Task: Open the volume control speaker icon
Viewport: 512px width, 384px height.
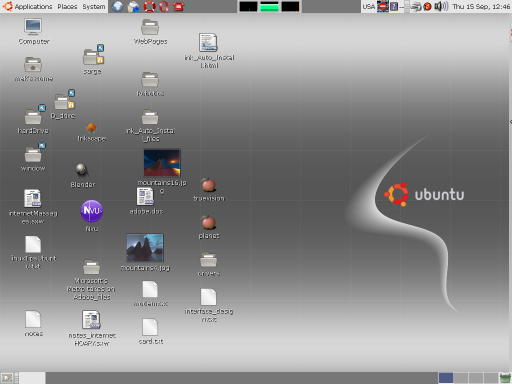Action: [x=441, y=6]
